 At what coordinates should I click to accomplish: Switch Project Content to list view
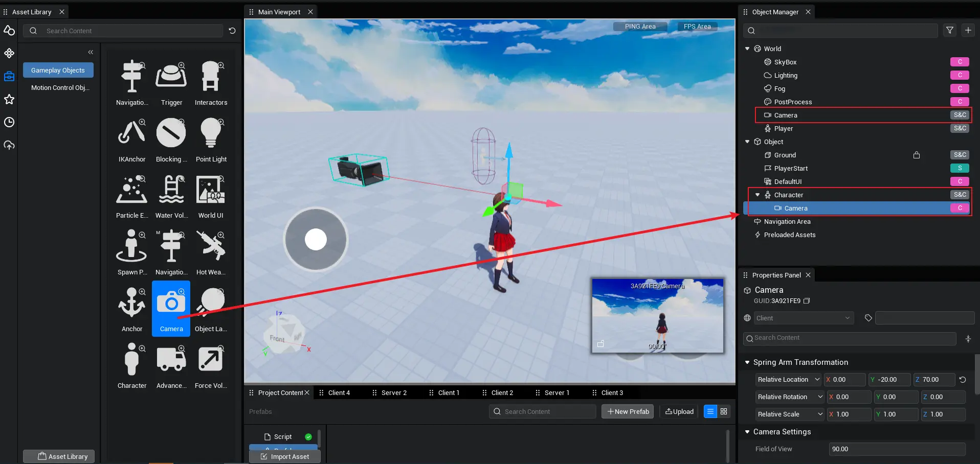click(710, 411)
